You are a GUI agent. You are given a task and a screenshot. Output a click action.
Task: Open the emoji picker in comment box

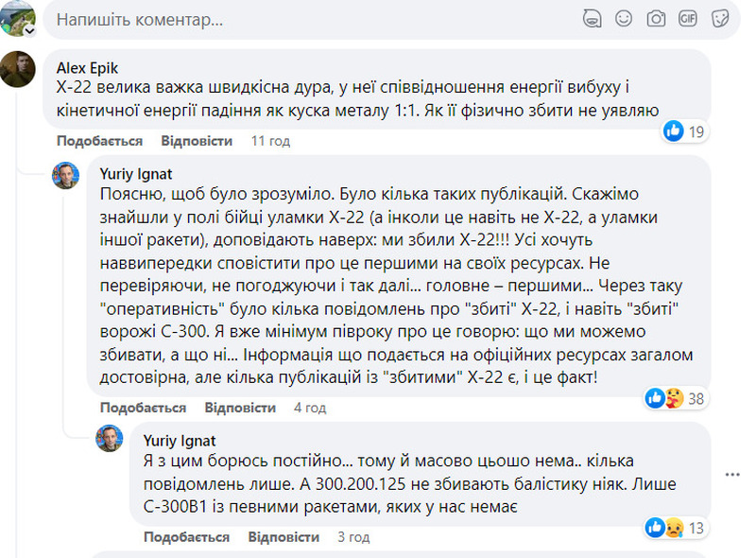(x=624, y=19)
